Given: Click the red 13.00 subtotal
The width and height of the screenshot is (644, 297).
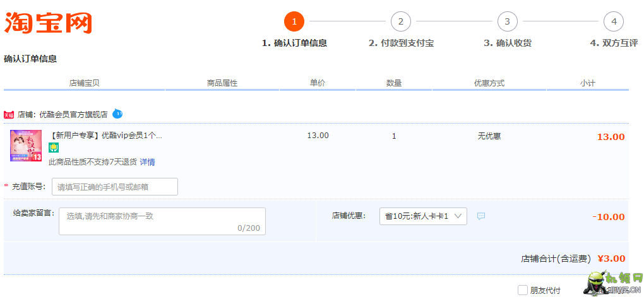Looking at the screenshot, I should point(611,137).
